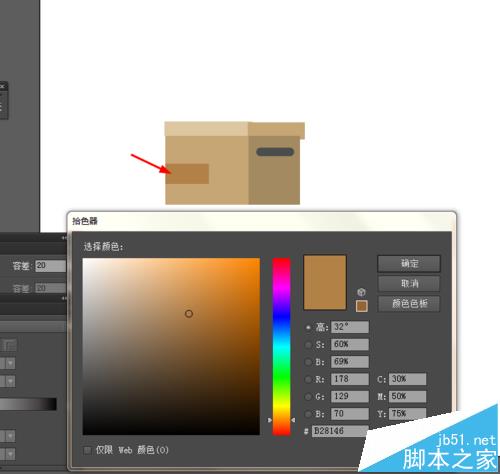Click inside the vertical rainbow hue slider
The height and width of the screenshot is (474, 500).
coord(281,346)
